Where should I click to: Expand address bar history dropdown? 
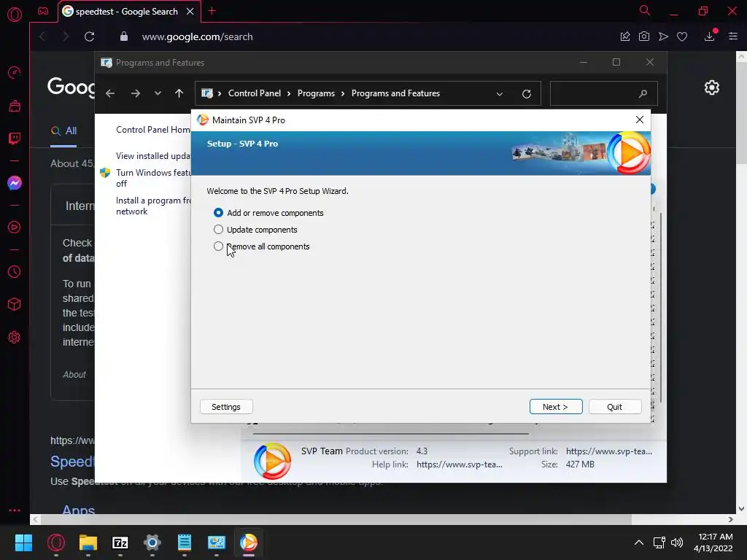(x=499, y=94)
